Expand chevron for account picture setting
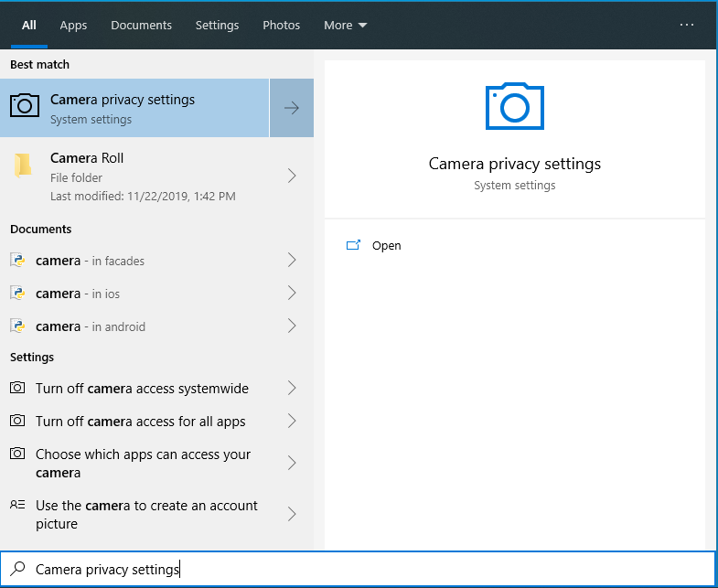 coord(292,514)
